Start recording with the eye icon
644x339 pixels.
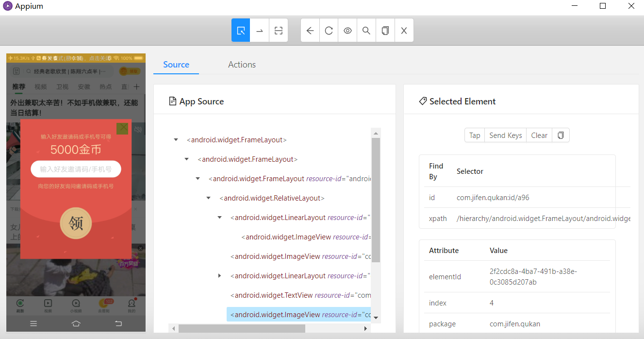(347, 30)
